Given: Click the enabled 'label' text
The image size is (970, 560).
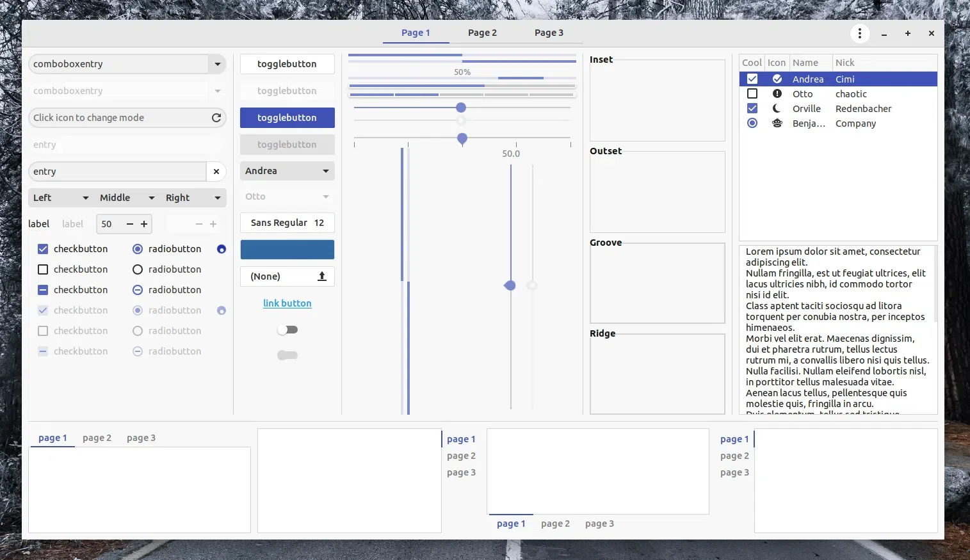Looking at the screenshot, I should point(38,224).
